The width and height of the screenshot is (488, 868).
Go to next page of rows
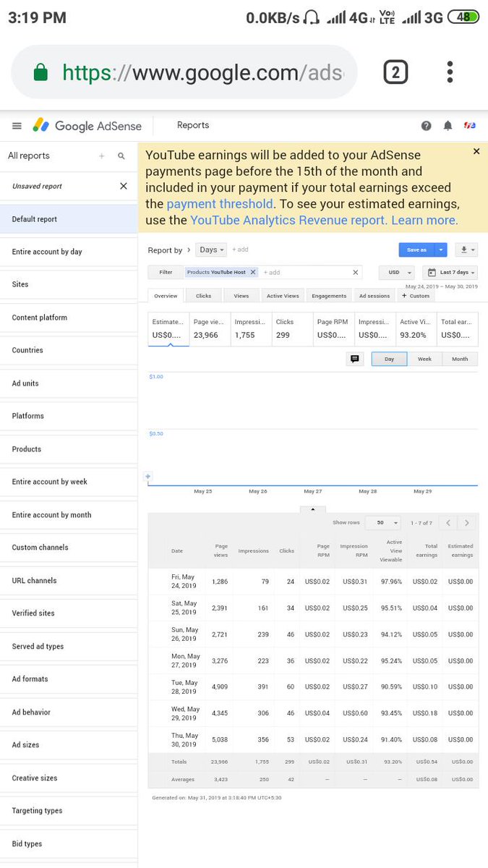(x=468, y=523)
